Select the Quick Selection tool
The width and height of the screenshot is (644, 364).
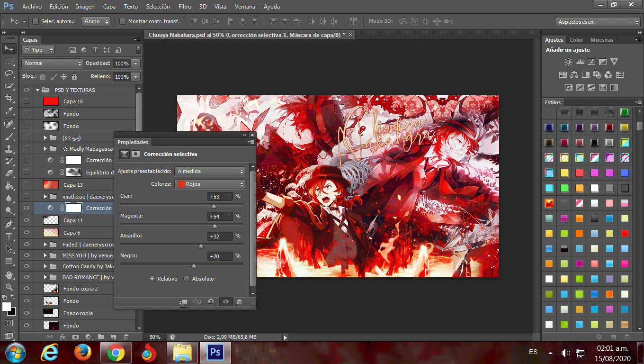(9, 86)
